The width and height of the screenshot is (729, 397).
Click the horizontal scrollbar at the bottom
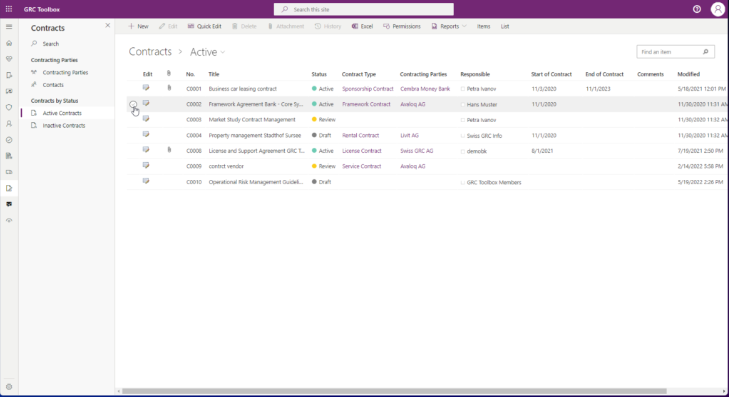click(394, 391)
